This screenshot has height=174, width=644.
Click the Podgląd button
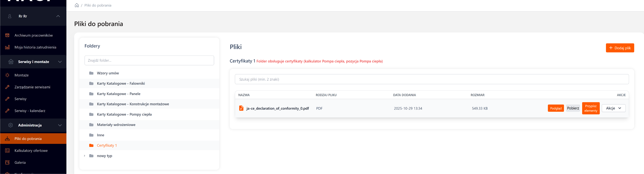556,108
